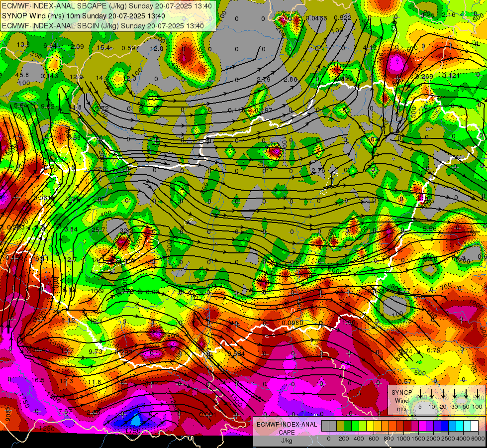Click the station value '15.4'
The height and width of the screenshot is (448, 487).
click(103, 48)
